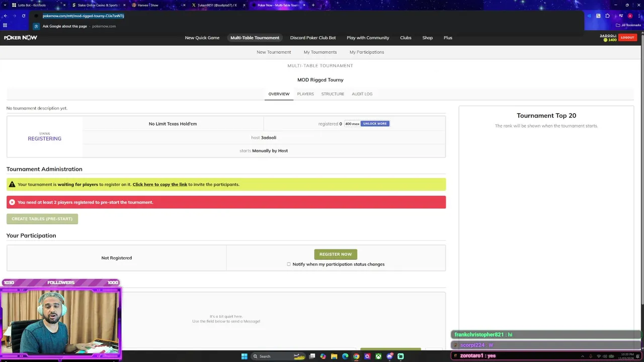
Task: Reload the current page
Action: coord(23,16)
